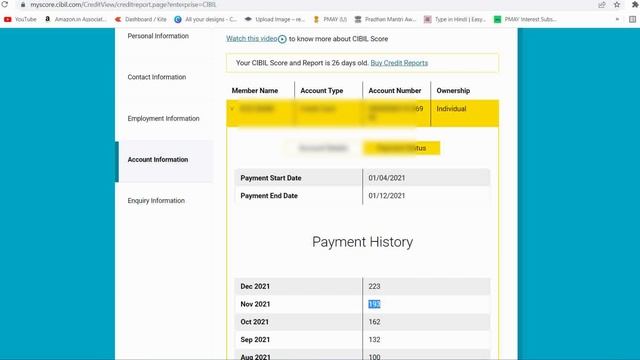The width and height of the screenshot is (640, 360).
Task: Expand the bookmarks overflow chevron
Action: click(617, 19)
